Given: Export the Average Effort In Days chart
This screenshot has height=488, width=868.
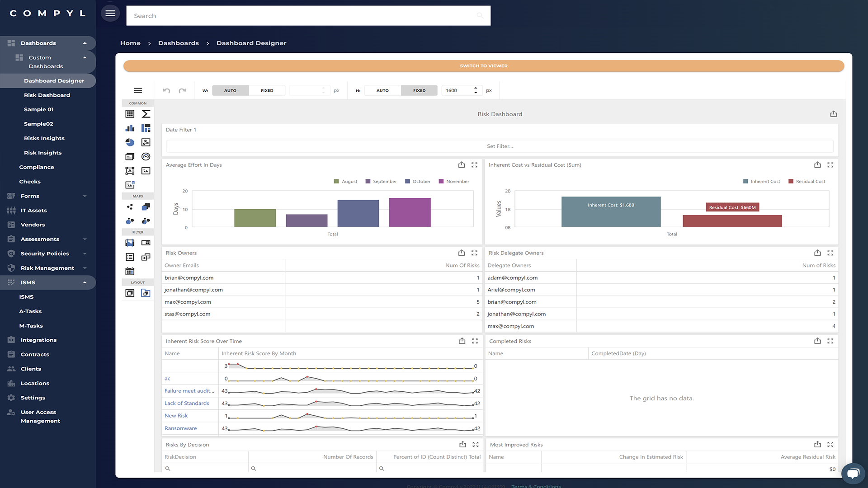Looking at the screenshot, I should click(461, 165).
